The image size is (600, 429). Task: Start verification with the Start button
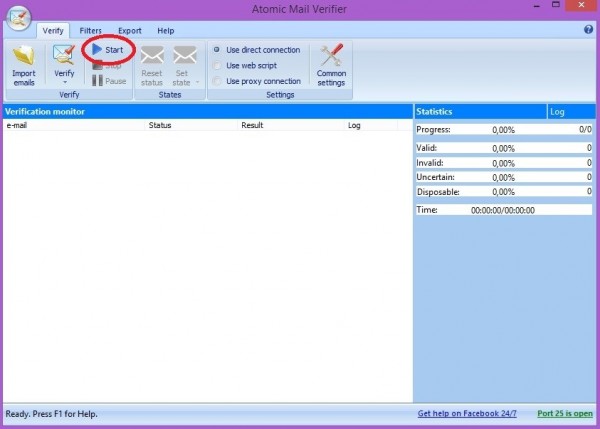click(x=108, y=50)
